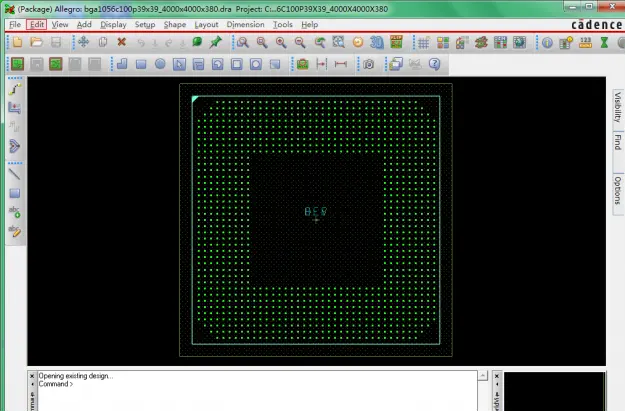Choose the Shape Select arrow tool
626x412 pixels.
tap(179, 64)
